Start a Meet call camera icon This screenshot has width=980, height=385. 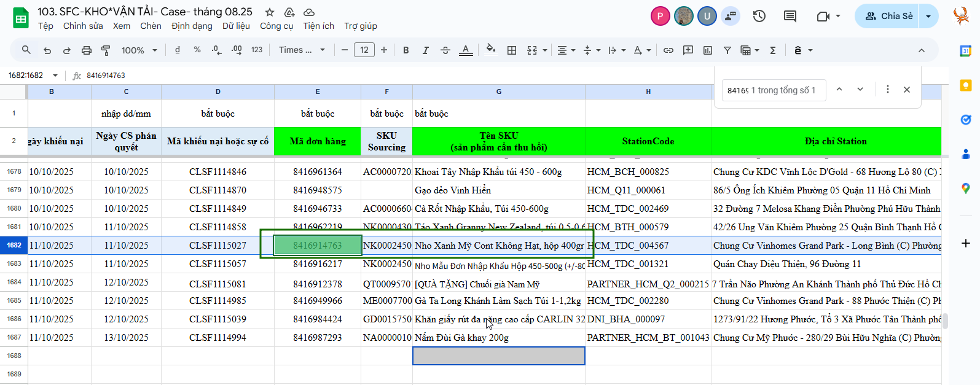point(823,16)
